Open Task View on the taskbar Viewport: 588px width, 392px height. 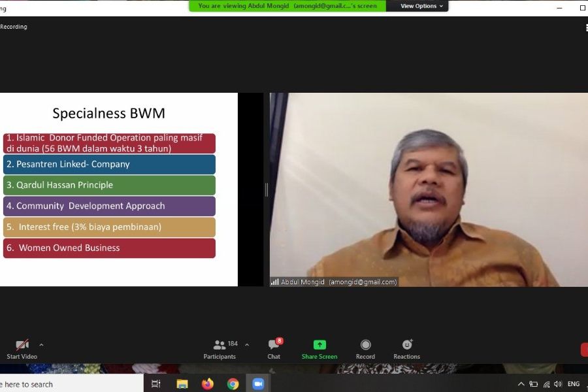(155, 384)
